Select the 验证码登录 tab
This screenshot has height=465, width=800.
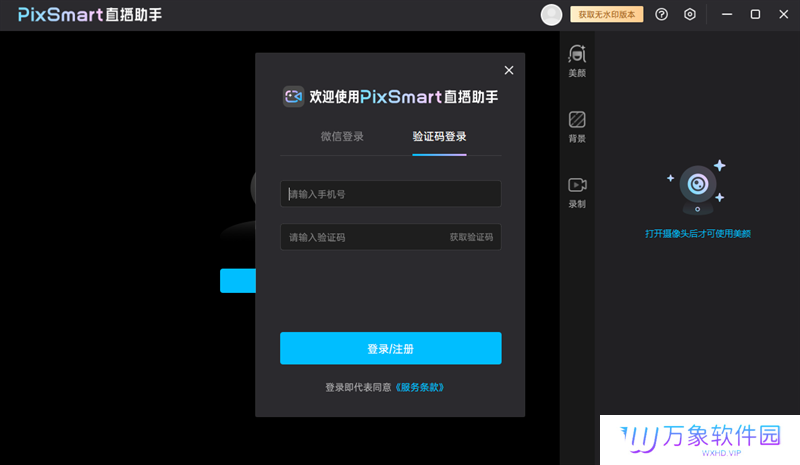pyautogui.click(x=439, y=136)
